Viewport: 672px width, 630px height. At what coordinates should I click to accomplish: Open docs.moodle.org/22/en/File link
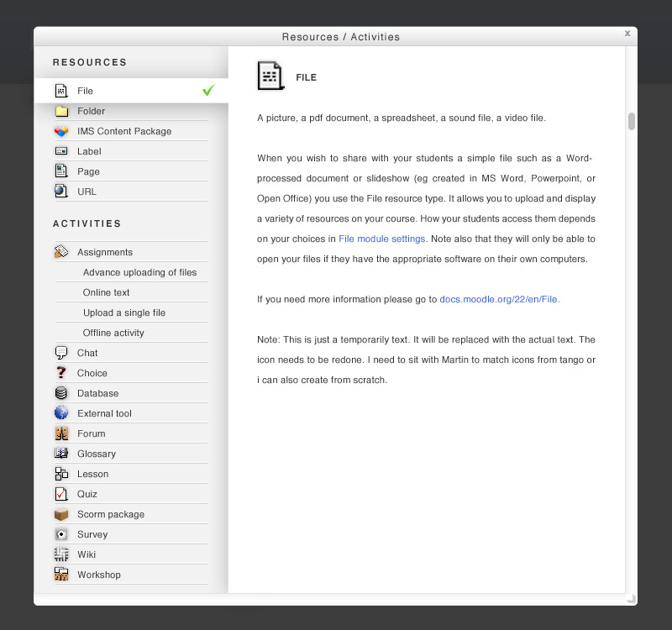[x=499, y=299]
